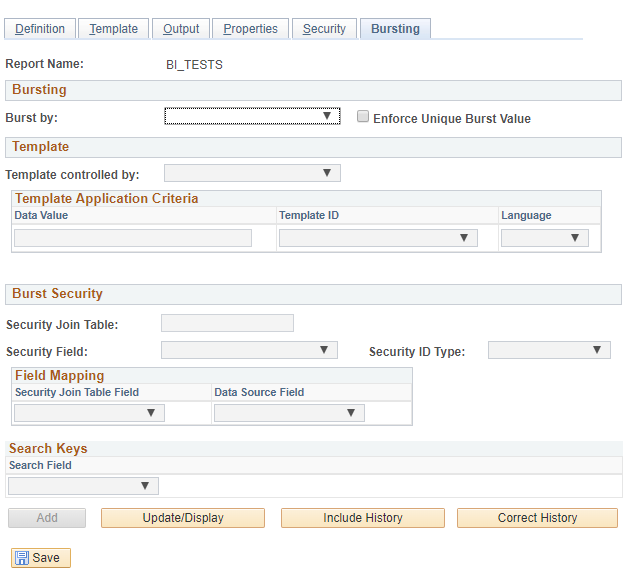Select the Properties tab

(250, 29)
